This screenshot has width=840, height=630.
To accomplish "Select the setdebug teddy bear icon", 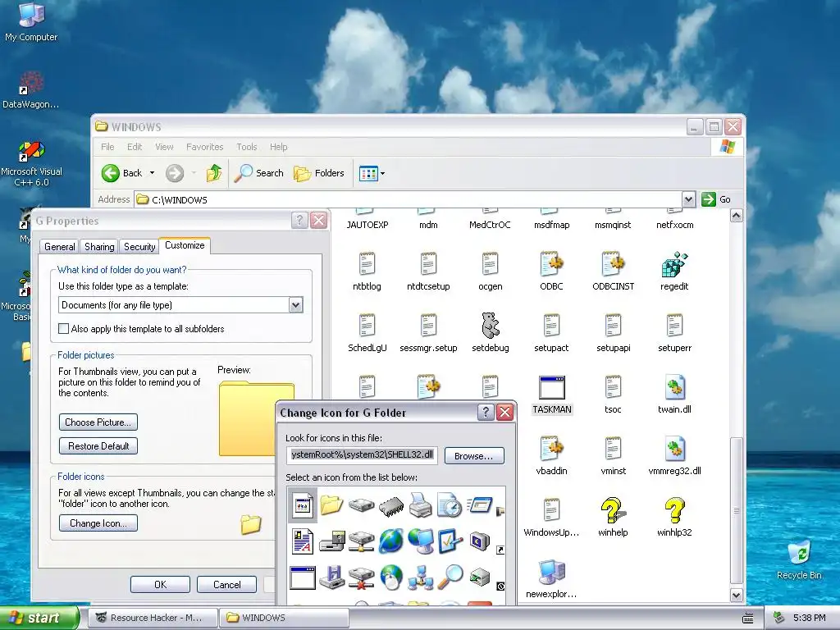I will pos(491,333).
